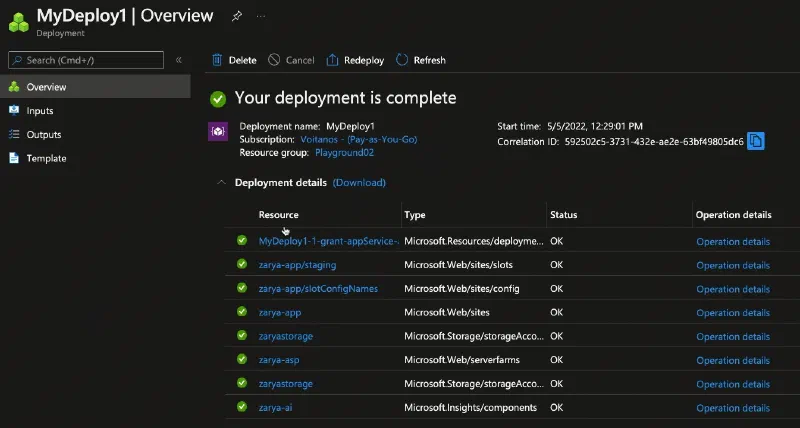This screenshot has height=428, width=800.
Task: Click the (Download) deployment details link
Action: [359, 183]
